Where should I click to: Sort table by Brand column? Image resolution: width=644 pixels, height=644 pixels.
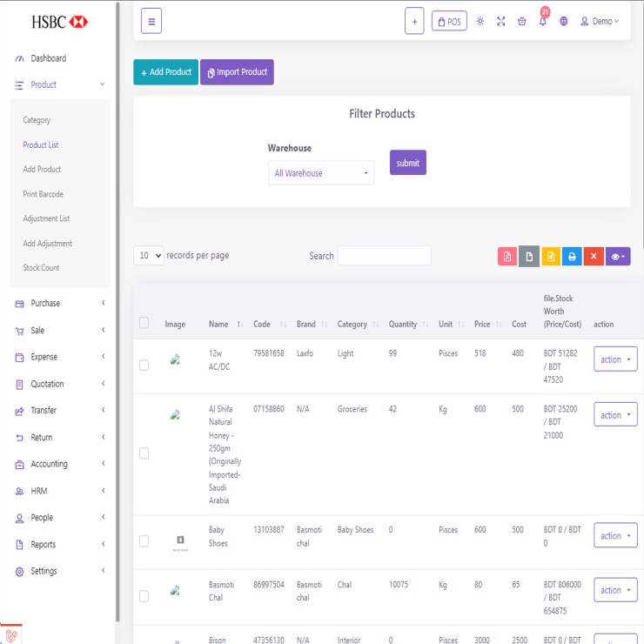(312, 324)
